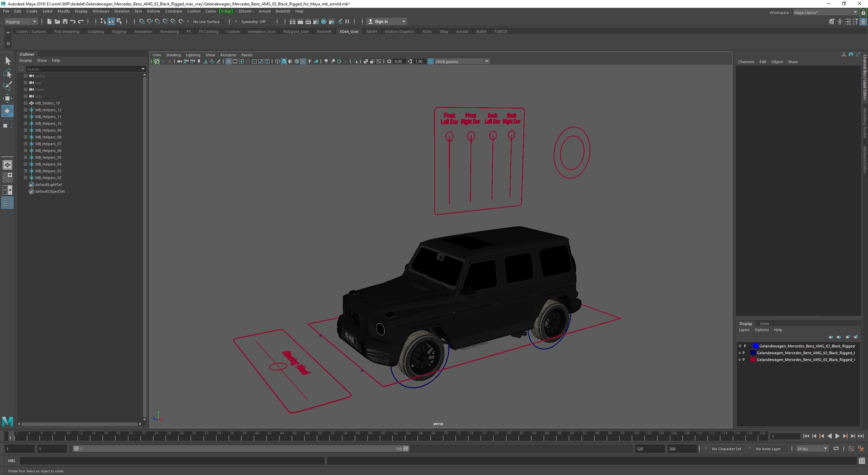Toggle visibility V of blue layer
Screen dimensions: 868x475
(x=740, y=346)
